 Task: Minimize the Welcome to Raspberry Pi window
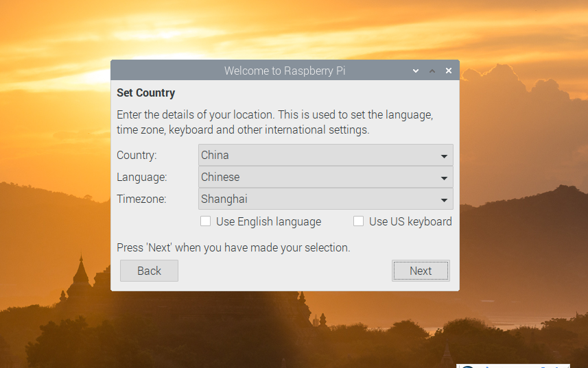click(416, 71)
